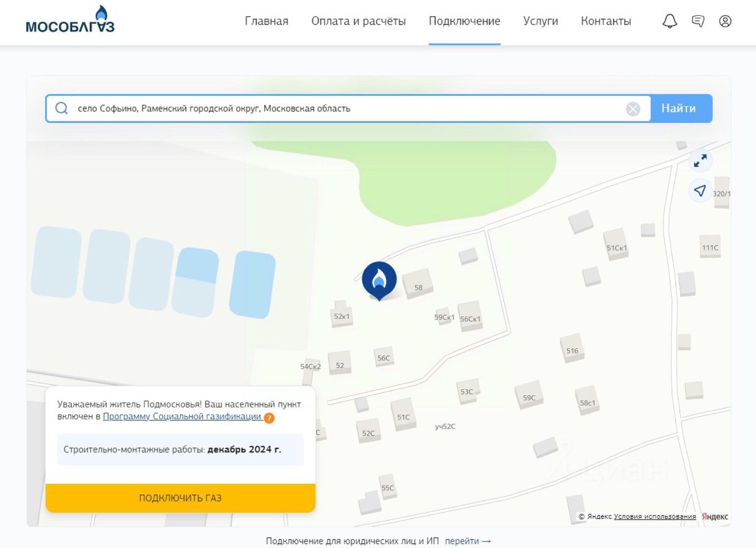Viewport: 756px width, 548px height.
Task: Select building 55С on the map
Action: point(387,486)
